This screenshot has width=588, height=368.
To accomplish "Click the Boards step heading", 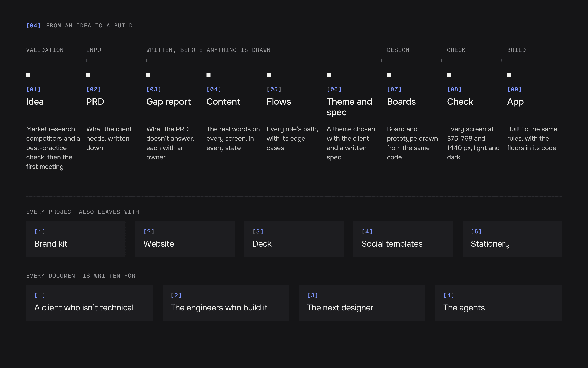I will [x=401, y=102].
